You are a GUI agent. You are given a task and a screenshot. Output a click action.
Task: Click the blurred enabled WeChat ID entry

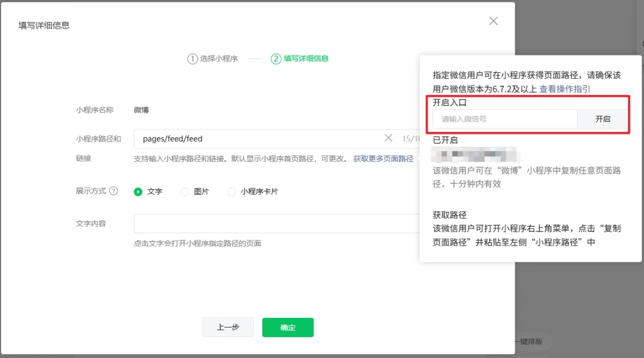click(x=475, y=155)
